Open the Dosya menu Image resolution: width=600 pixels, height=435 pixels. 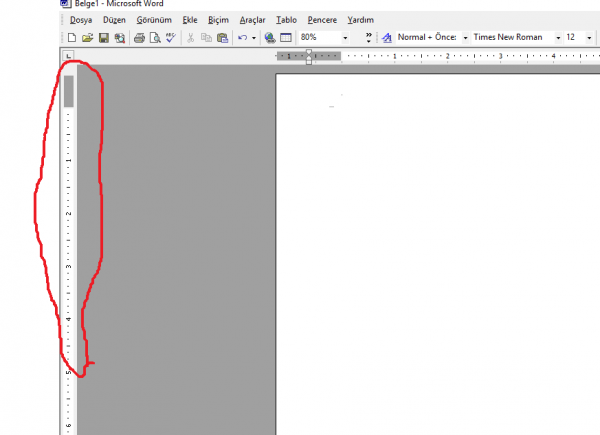81,20
